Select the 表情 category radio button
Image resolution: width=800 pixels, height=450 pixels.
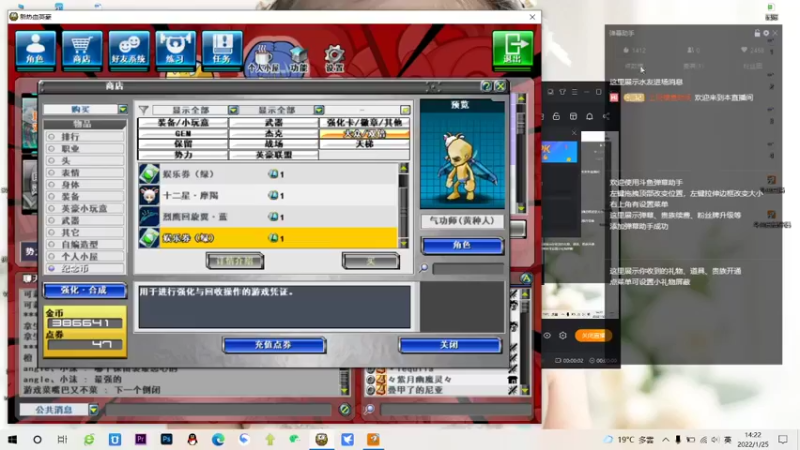[x=52, y=172]
